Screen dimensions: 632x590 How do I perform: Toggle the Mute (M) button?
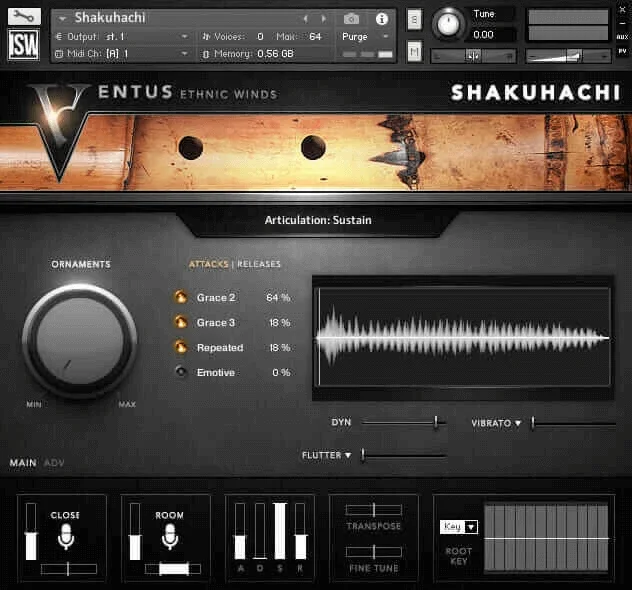(x=415, y=51)
